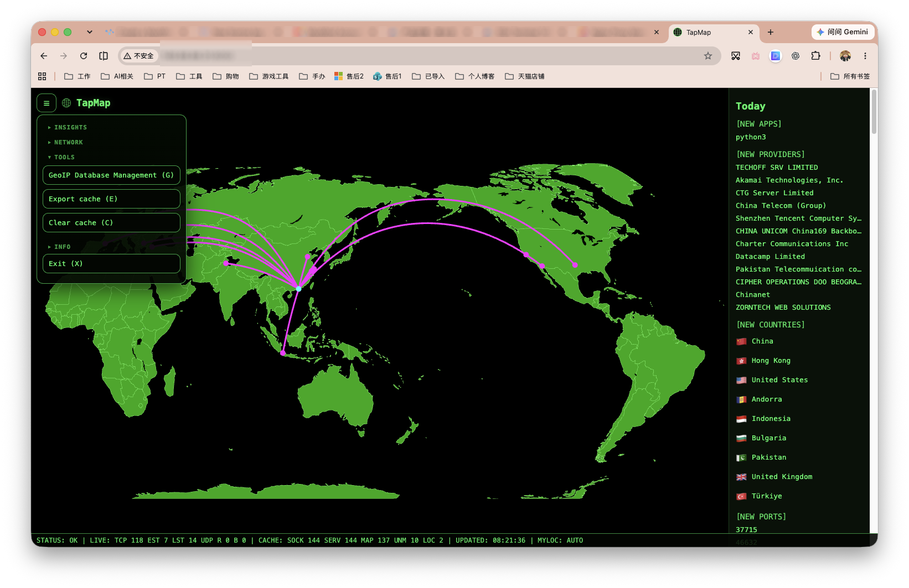Select Charter Communications Inc provider
The image size is (909, 588).
coord(792,244)
